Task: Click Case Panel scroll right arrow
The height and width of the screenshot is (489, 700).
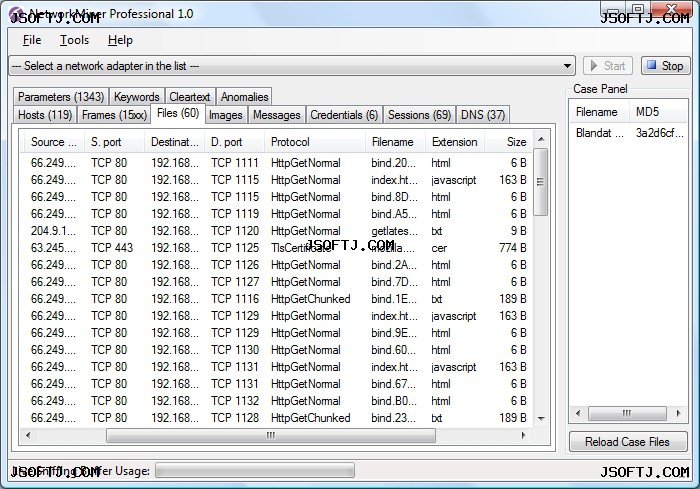Action: point(678,414)
